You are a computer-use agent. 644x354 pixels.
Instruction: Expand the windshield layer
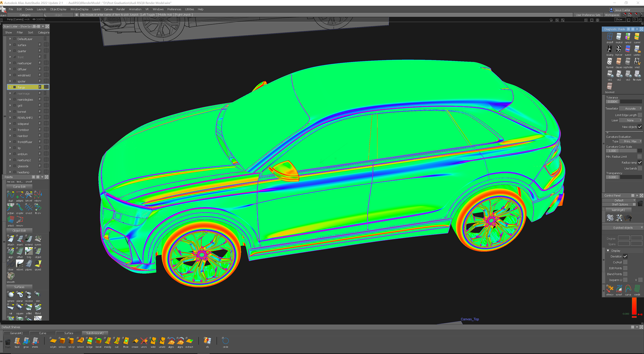coord(10,75)
